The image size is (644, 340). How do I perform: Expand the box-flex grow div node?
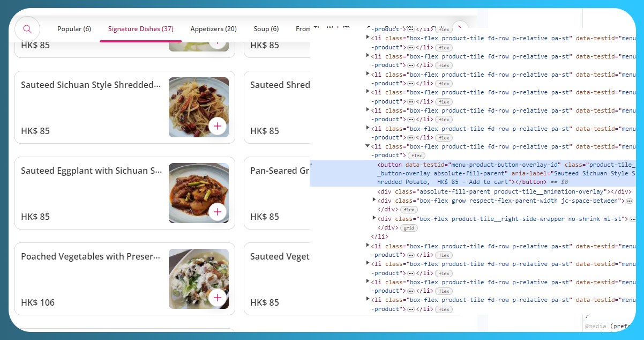click(x=375, y=200)
